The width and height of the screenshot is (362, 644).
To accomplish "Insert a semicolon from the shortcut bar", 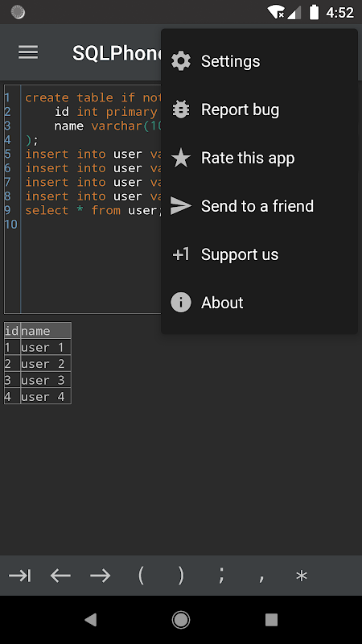I will (221, 576).
